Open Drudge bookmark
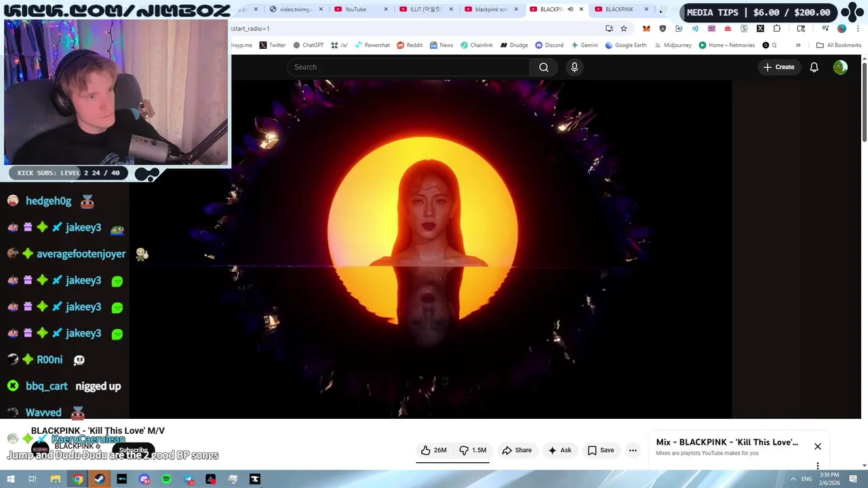 pos(514,45)
